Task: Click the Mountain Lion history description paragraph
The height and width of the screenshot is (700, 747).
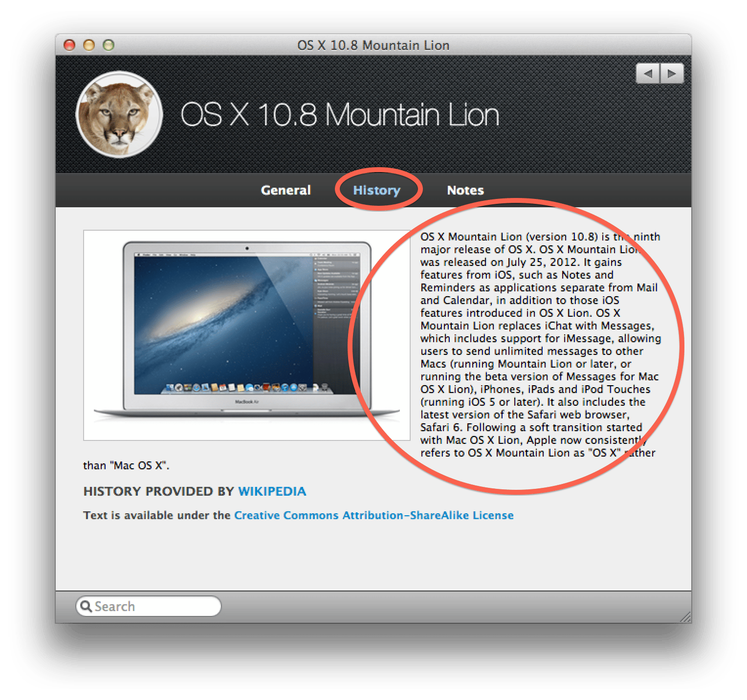Action: tap(540, 345)
